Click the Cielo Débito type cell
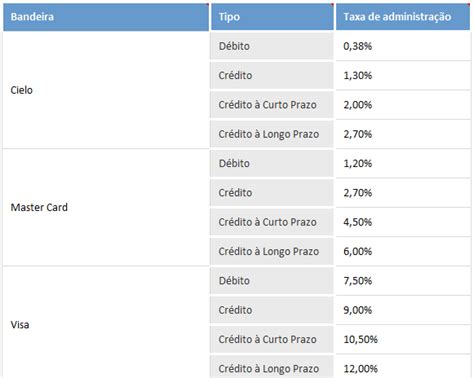Viewport: 474px width, 378px height. [272, 46]
